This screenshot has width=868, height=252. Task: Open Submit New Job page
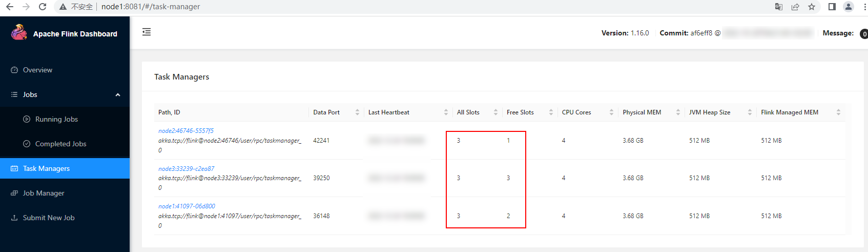(65, 218)
